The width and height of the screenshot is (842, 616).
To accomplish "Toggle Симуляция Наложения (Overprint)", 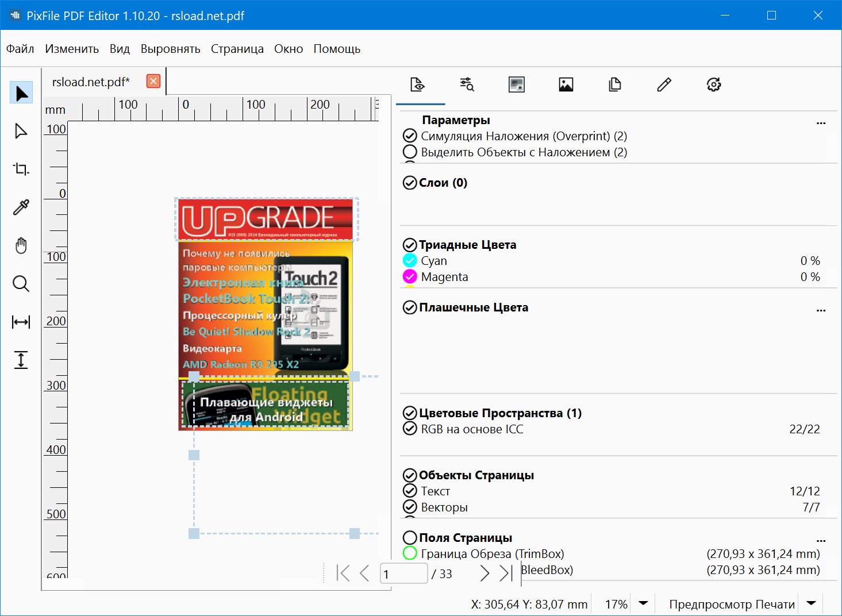I will point(410,136).
